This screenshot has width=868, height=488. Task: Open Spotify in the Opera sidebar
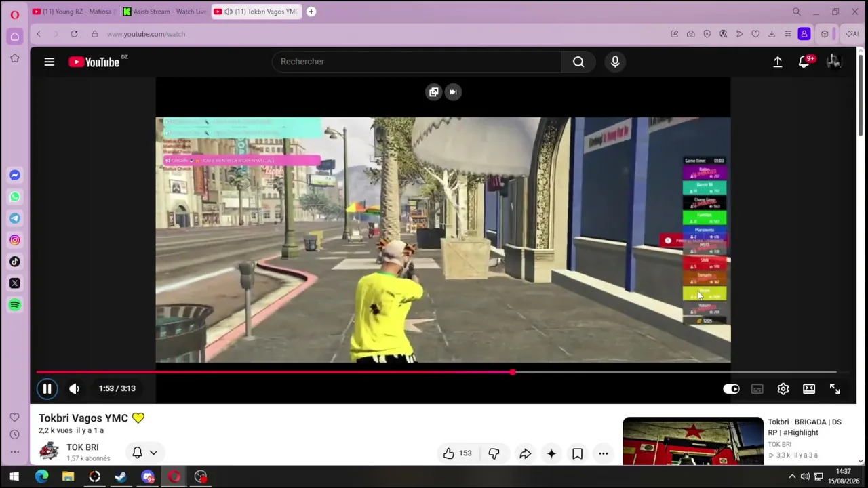[14, 305]
